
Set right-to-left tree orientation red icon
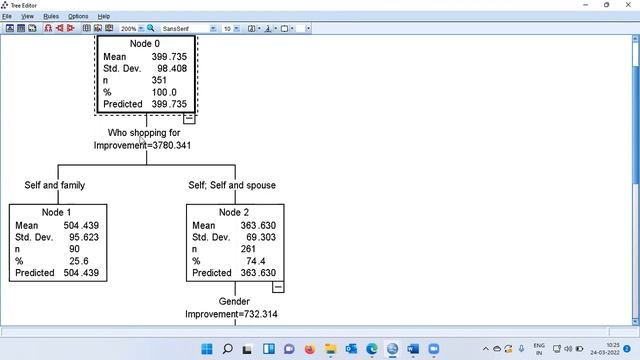71,28
